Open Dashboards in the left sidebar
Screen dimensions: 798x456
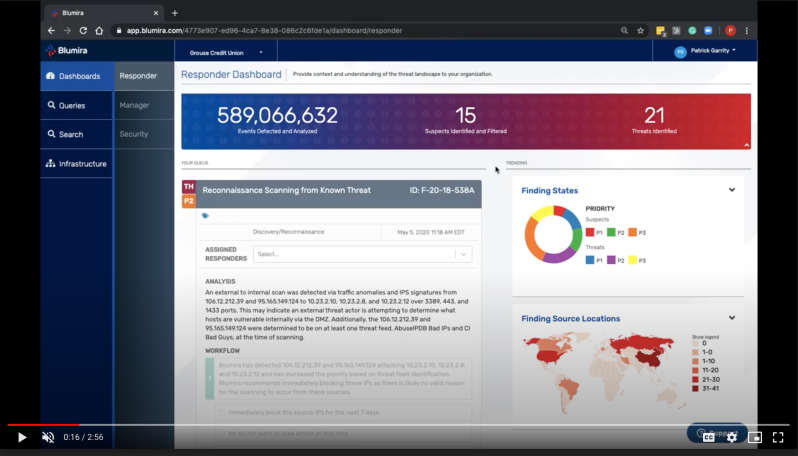pyautogui.click(x=76, y=76)
